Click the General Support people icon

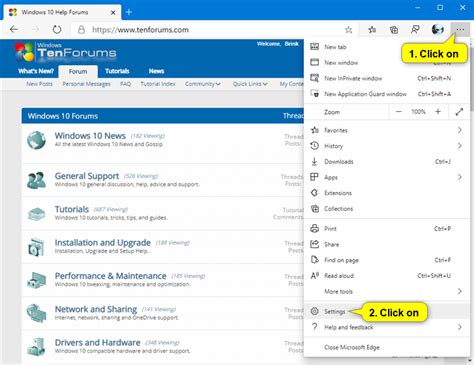36,180
